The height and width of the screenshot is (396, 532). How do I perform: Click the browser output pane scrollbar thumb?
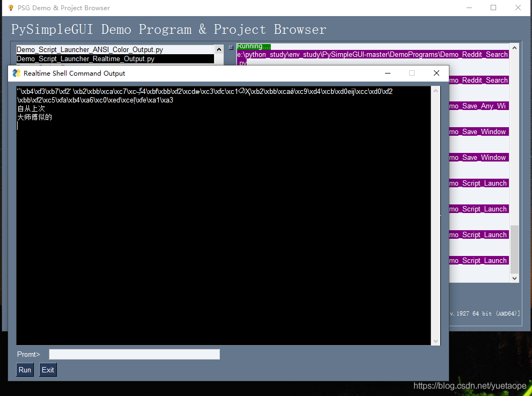[514, 249]
